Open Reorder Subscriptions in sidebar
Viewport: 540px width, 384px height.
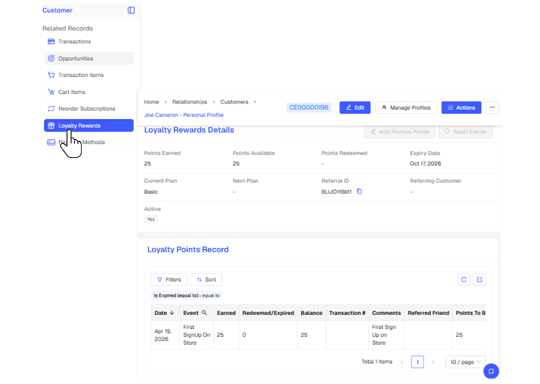coord(89,109)
